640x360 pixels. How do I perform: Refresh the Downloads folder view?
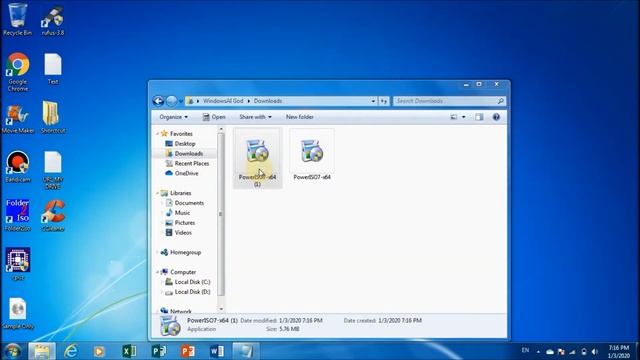coord(384,101)
